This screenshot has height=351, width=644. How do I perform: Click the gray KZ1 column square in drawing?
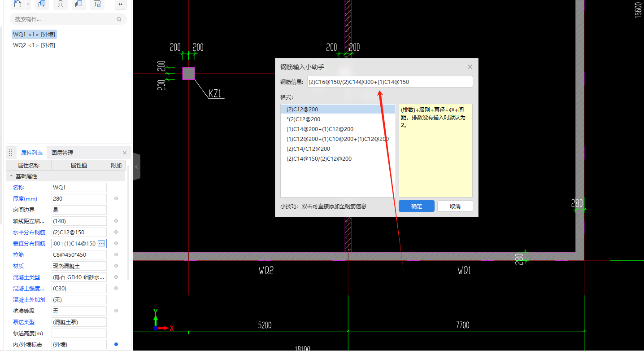189,74
